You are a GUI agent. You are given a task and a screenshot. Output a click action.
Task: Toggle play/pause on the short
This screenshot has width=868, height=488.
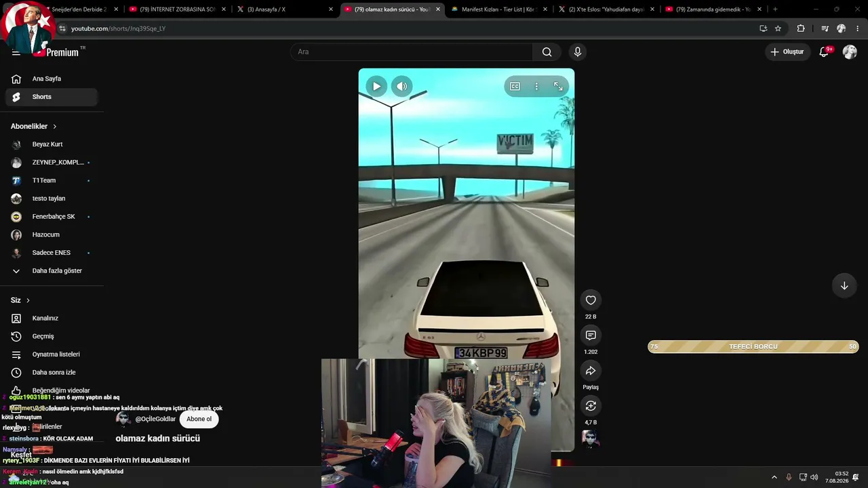pos(376,86)
